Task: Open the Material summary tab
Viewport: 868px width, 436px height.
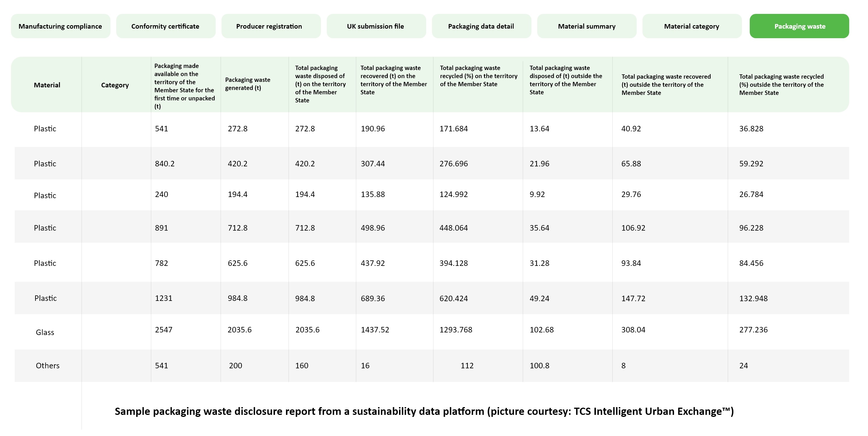Action: click(x=587, y=26)
